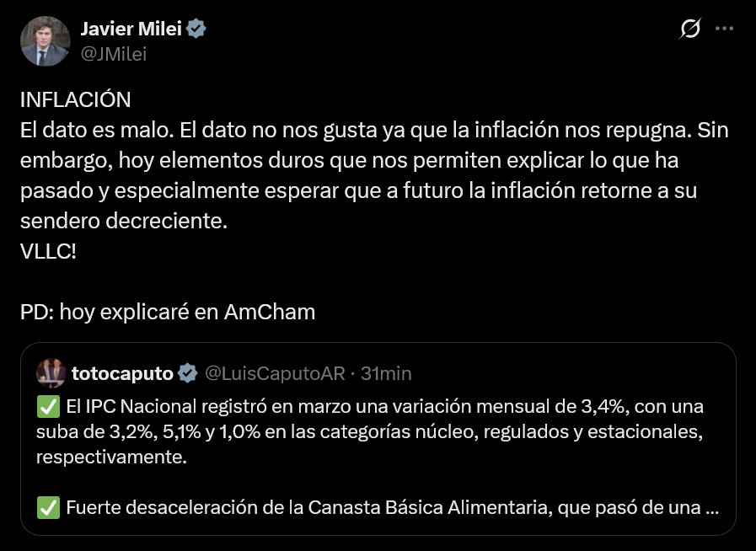Expand truncated quoted text at the ellipsis
756x551 pixels.
(x=710, y=509)
